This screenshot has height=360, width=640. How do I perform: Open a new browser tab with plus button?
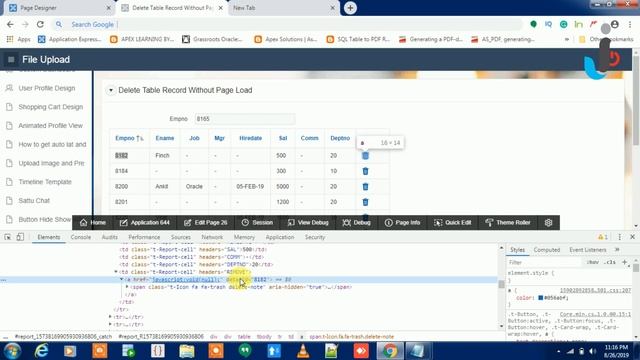(x=350, y=8)
